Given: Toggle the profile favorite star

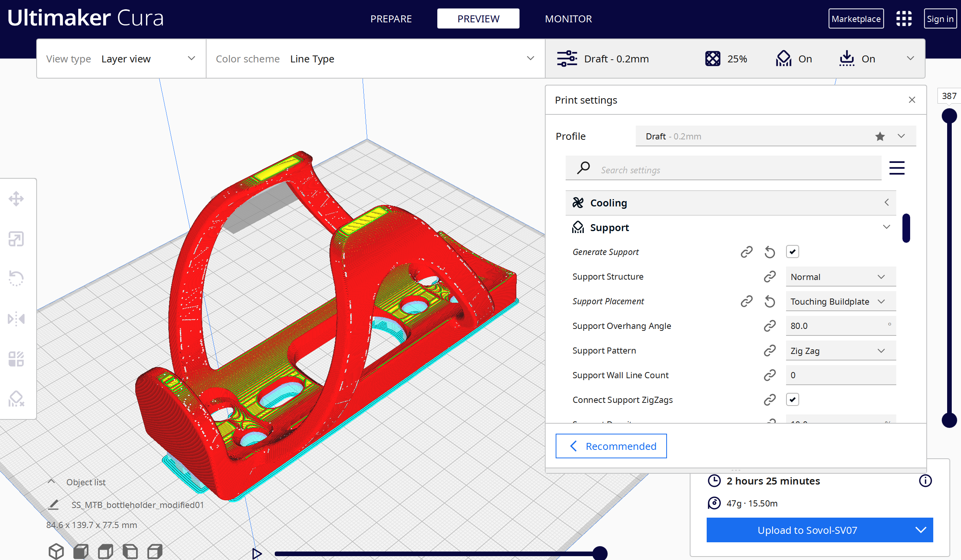Looking at the screenshot, I should pos(880,136).
